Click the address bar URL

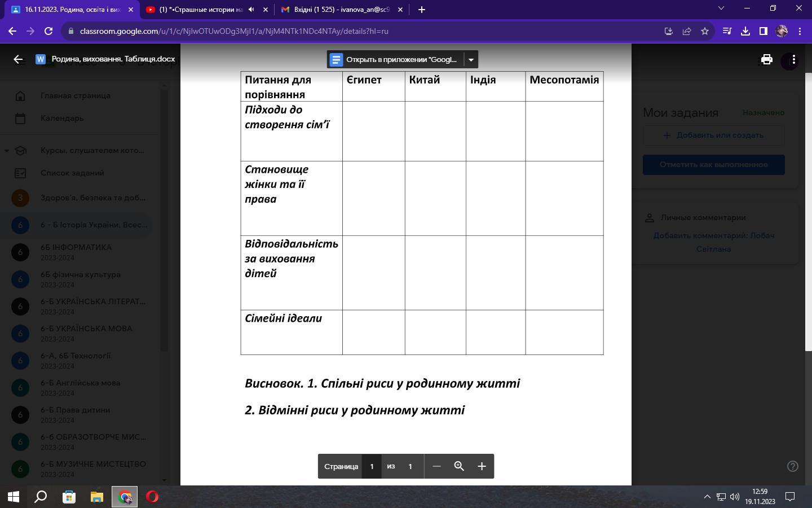coord(234,31)
